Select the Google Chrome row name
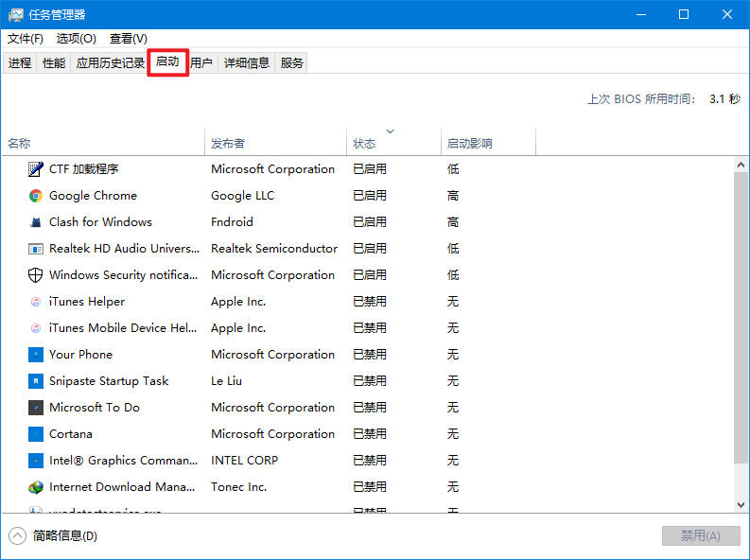Image resolution: width=750 pixels, height=560 pixels. click(94, 196)
